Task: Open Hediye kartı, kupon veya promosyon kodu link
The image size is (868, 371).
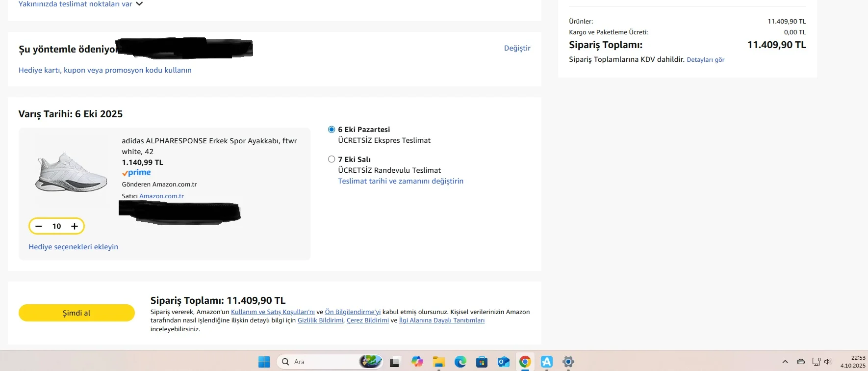Action: pos(105,70)
